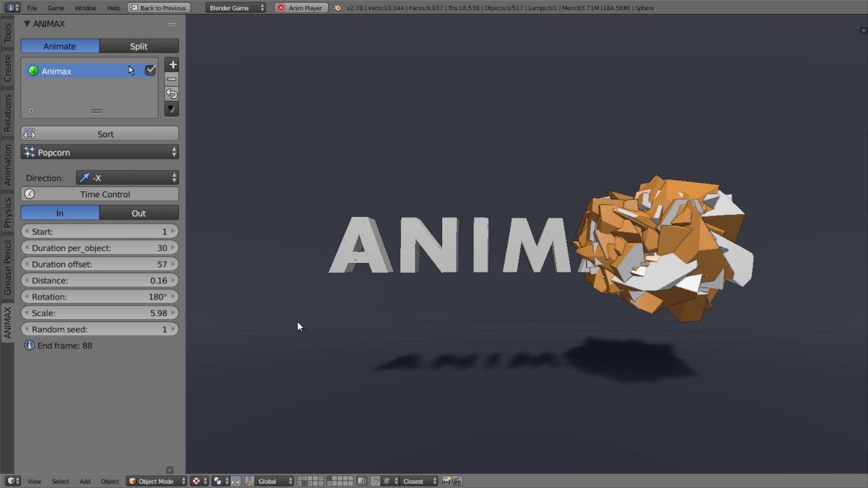Viewport: 868px width, 488px height.
Task: Switch to the Grease Pencil side tab
Action: pos(7,266)
